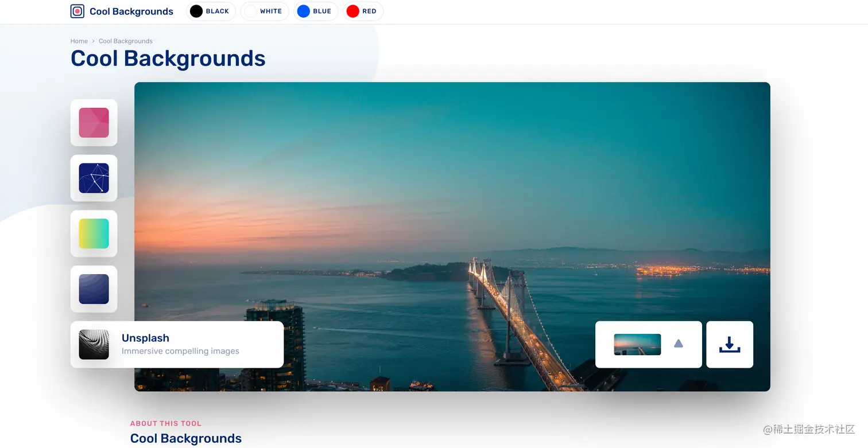
Task: Go to the Home breadcrumb link
Action: [x=79, y=41]
